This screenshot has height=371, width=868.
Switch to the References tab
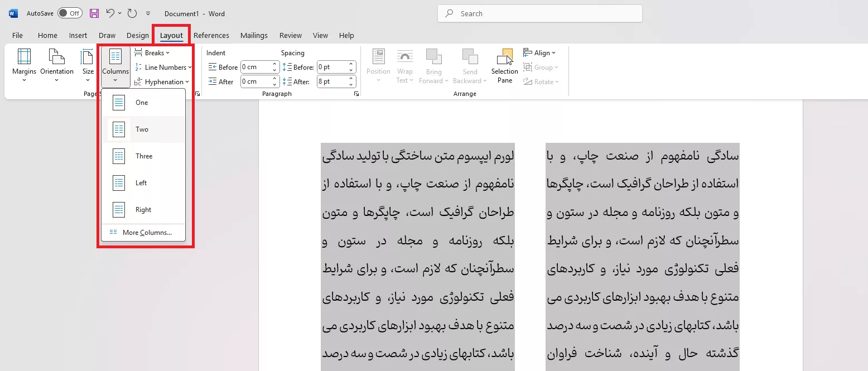211,35
